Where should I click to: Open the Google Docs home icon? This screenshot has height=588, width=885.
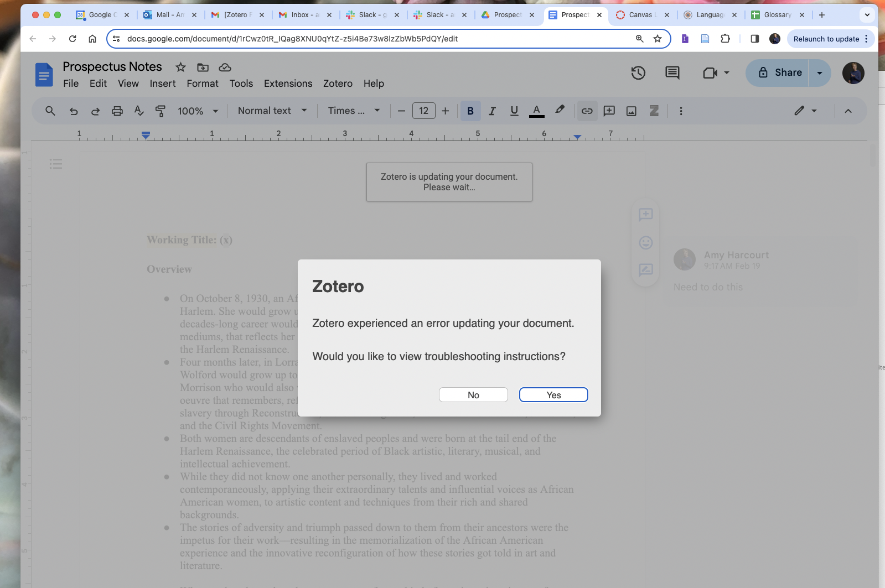pos(44,75)
